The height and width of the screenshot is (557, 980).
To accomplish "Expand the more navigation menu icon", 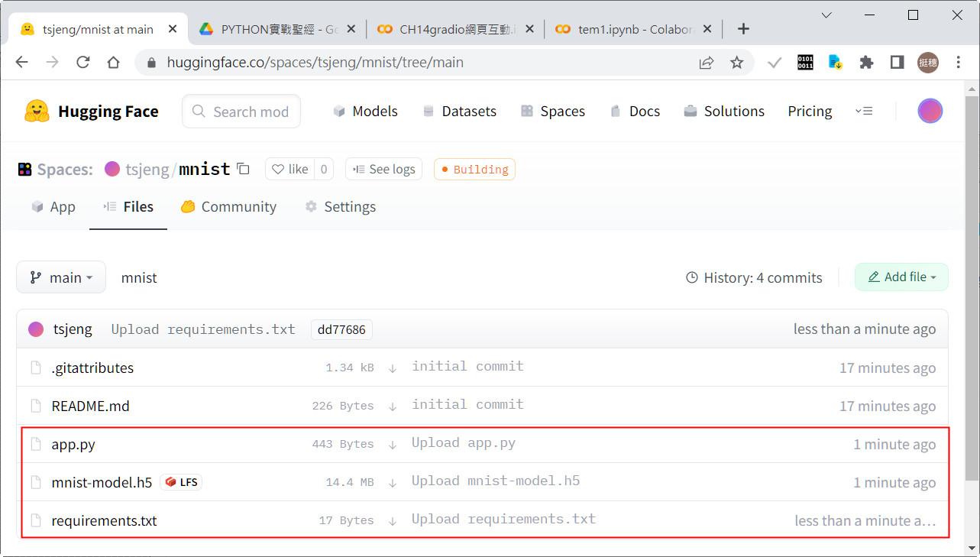I will pos(864,112).
